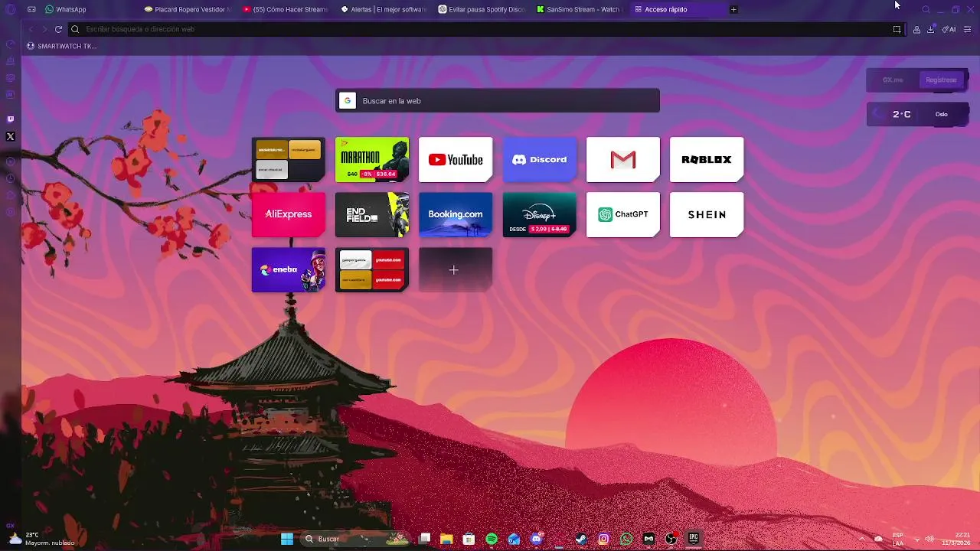Viewport: 980px width, 551px height.
Task: Add a new speed dial with plus tile
Action: point(456,269)
